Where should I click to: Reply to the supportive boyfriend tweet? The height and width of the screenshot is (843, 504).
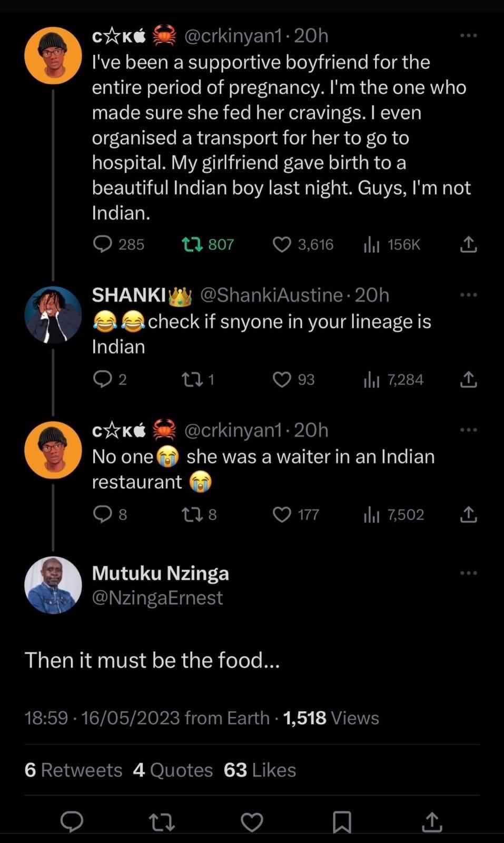pyautogui.click(x=102, y=244)
